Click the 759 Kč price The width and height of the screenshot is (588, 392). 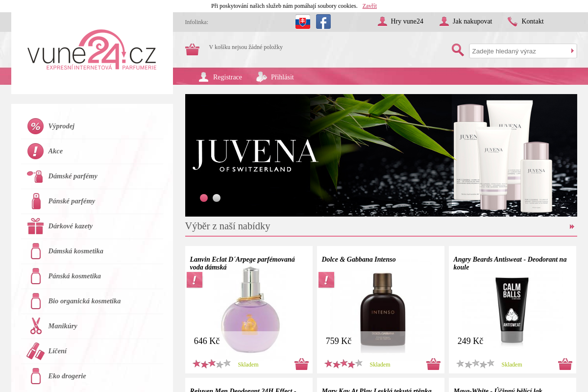coord(339,341)
